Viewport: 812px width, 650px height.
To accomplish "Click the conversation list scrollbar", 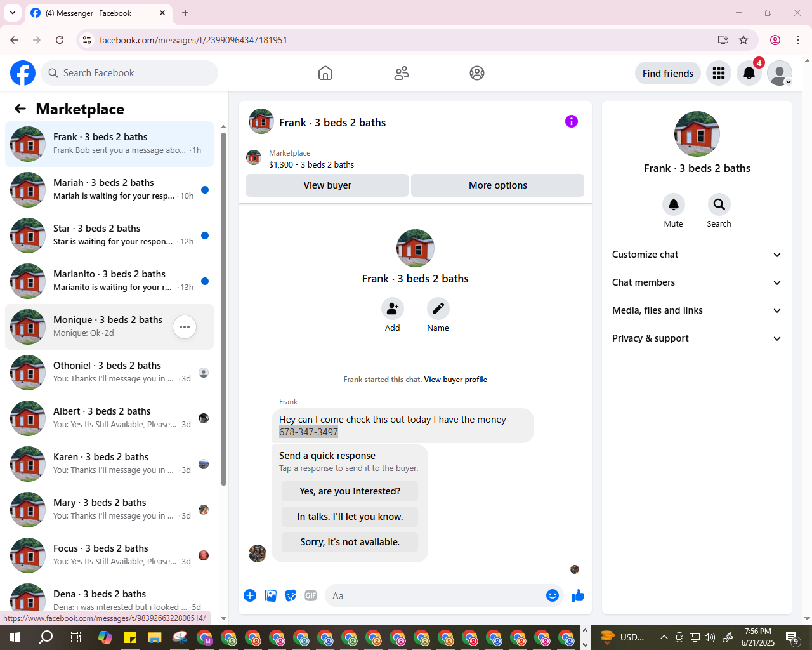I will click(223, 309).
